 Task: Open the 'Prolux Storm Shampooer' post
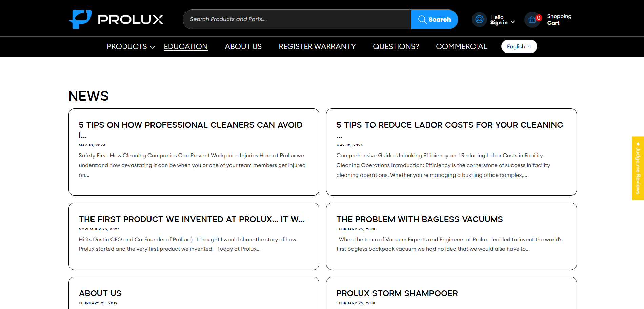(397, 293)
